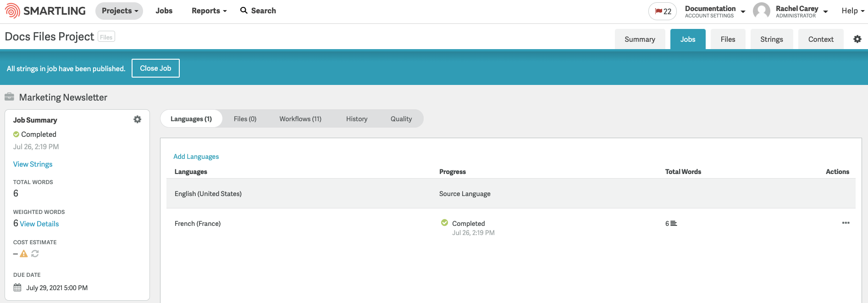The height and width of the screenshot is (303, 868).
Task: Click the 'All strings in job have been published' message
Action: tap(66, 68)
